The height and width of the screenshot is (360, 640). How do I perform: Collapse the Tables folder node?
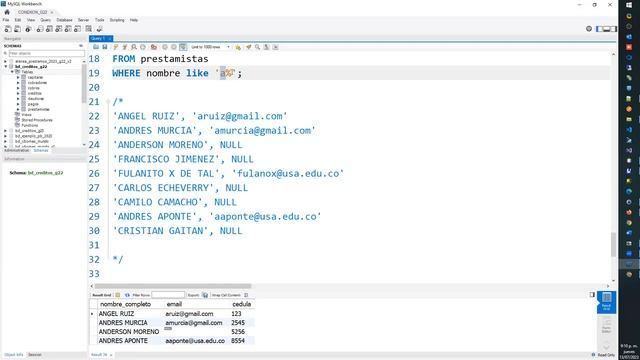[12, 72]
